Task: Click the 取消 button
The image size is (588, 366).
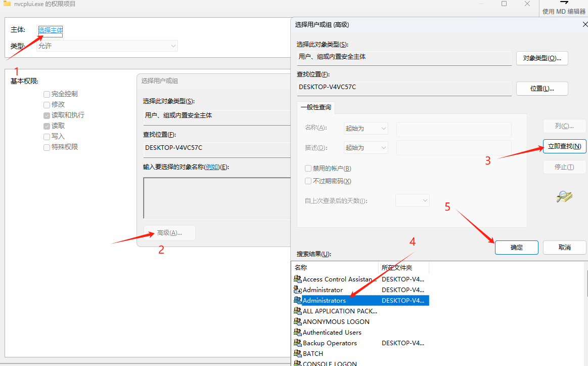Action: coord(564,248)
